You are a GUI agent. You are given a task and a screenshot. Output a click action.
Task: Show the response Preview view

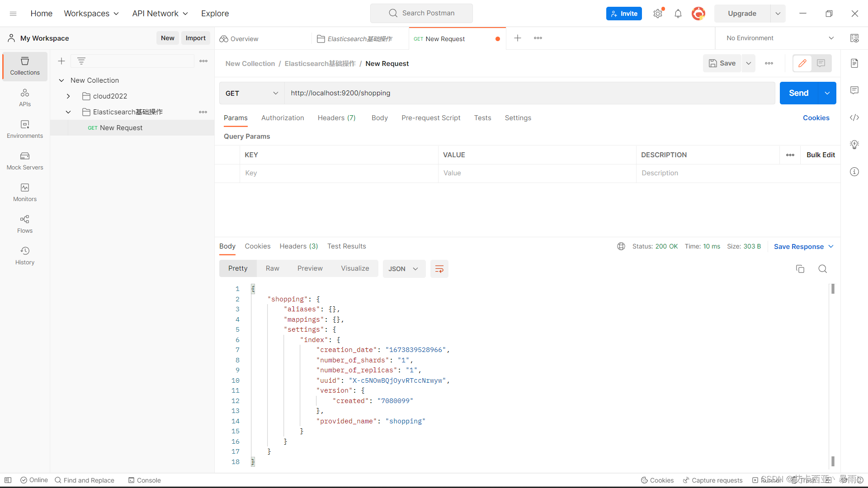point(310,268)
